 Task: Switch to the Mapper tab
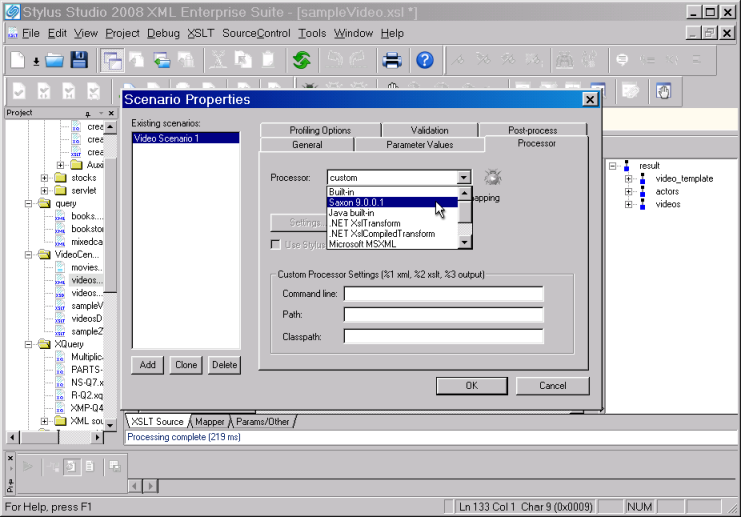point(209,422)
